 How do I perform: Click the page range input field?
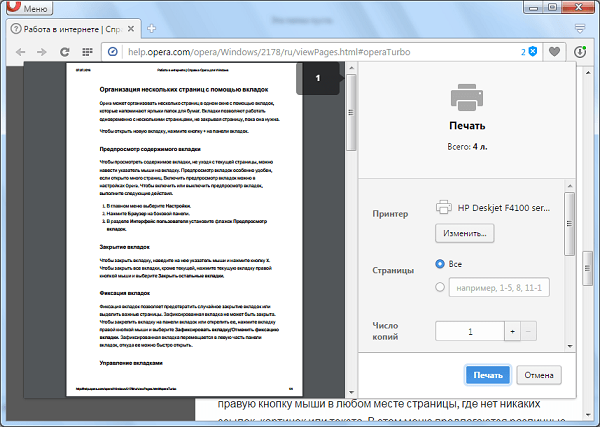499,287
